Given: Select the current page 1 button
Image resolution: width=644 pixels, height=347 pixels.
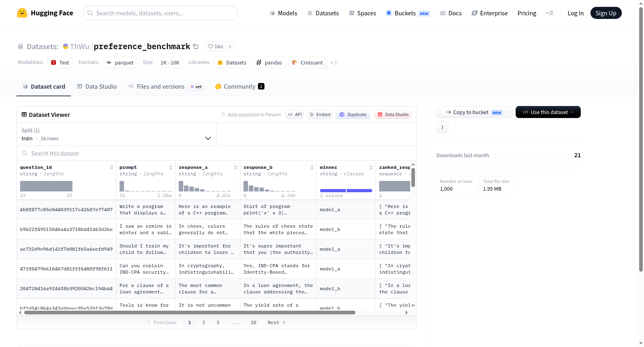Looking at the screenshot, I should coord(190,322).
